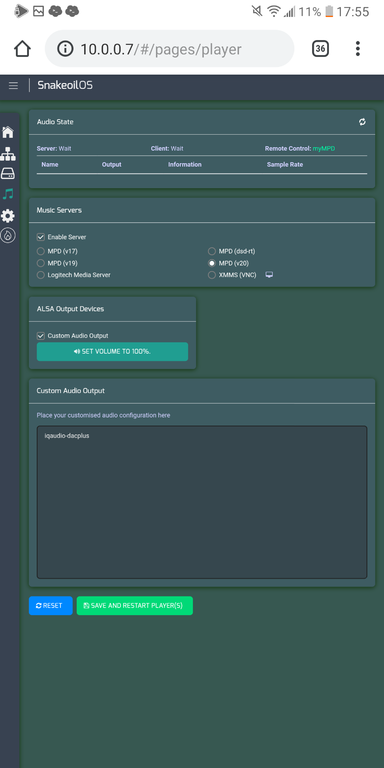This screenshot has width=384, height=768.
Task: Click the Information column header
Action: (x=185, y=165)
